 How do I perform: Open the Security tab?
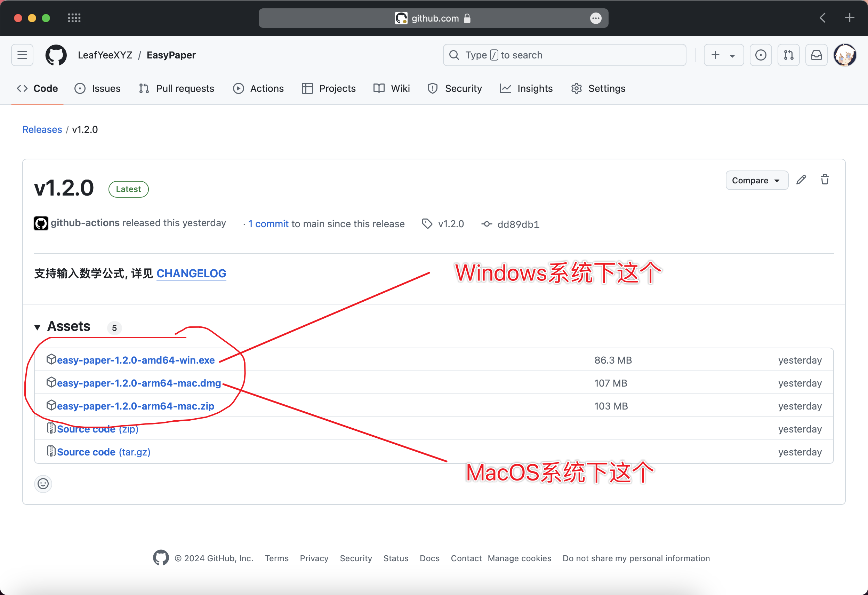point(455,89)
